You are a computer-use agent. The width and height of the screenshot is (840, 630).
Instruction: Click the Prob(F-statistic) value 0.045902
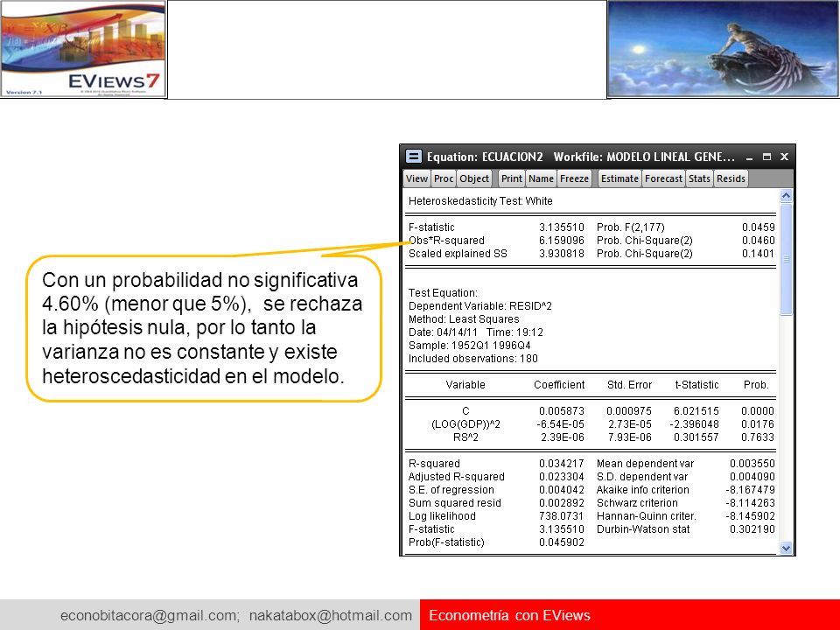[562, 542]
